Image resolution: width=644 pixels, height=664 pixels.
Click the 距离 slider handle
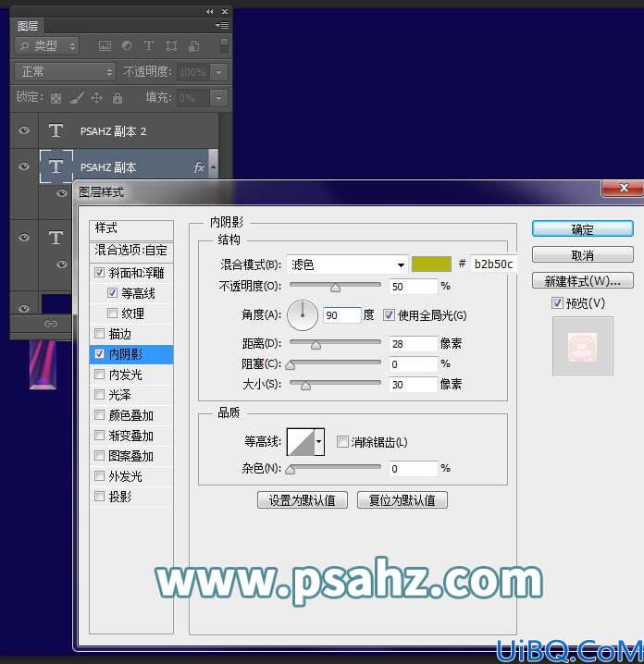pos(316,345)
